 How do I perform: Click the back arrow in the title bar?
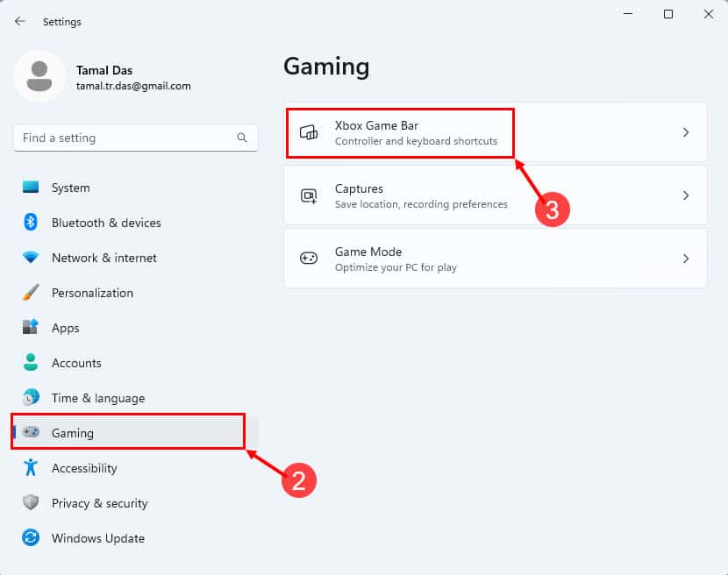pos(19,21)
